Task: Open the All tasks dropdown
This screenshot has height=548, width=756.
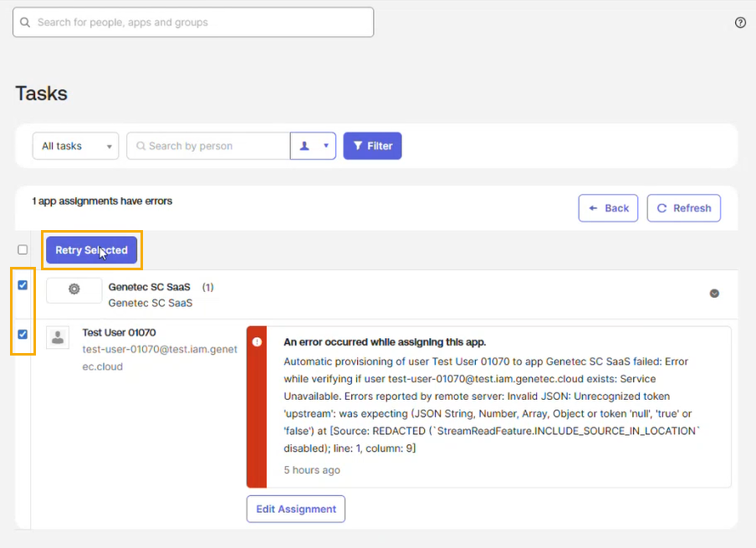Action: (x=76, y=146)
